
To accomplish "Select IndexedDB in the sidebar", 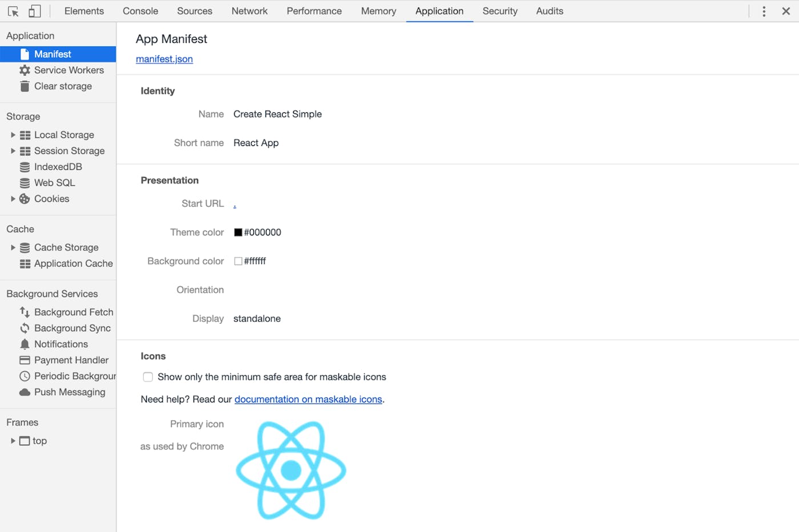I will (58, 167).
